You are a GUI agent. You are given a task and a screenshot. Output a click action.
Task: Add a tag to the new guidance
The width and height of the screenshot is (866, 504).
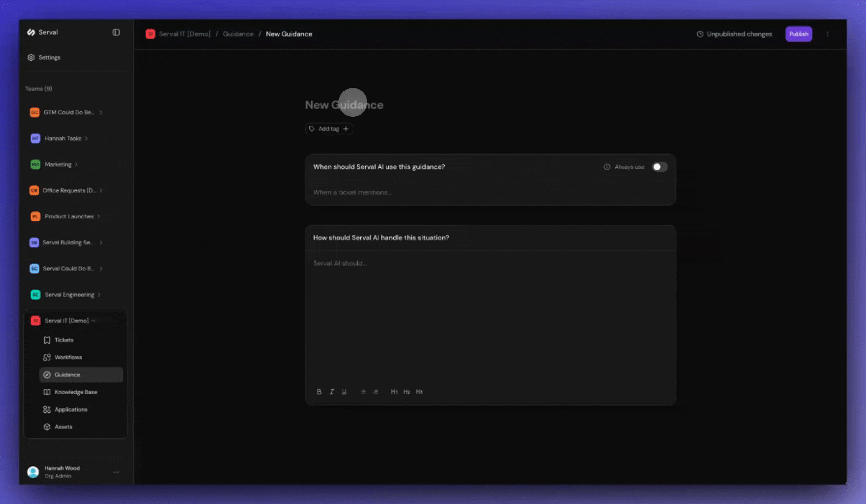(x=328, y=128)
